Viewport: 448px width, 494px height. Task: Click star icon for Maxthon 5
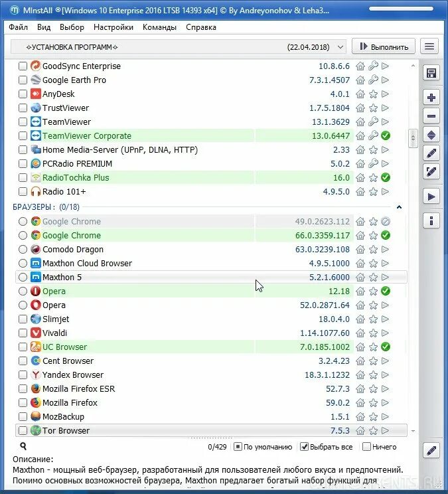373,278
